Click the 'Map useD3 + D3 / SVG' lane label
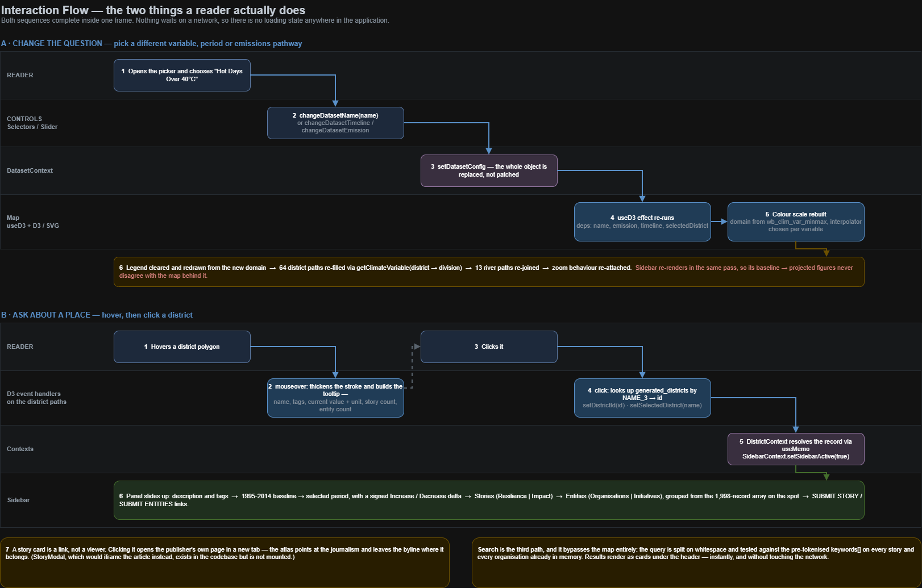 click(x=33, y=222)
